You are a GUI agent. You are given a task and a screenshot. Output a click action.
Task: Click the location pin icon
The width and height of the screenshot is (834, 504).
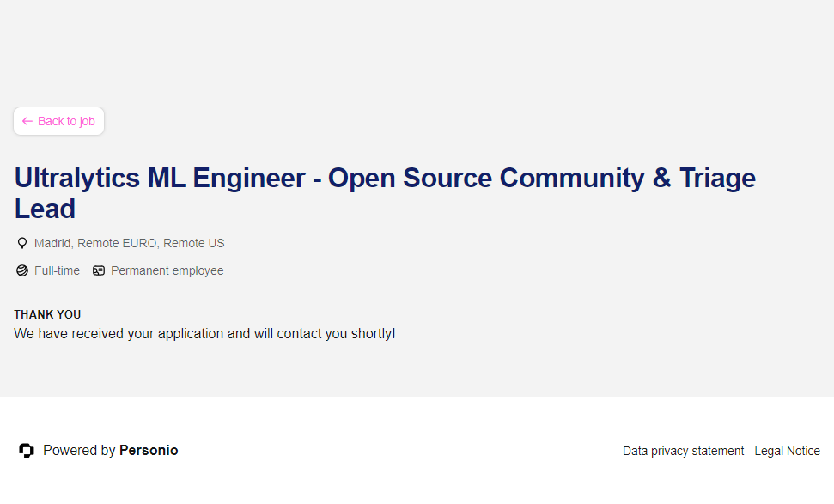click(22, 243)
